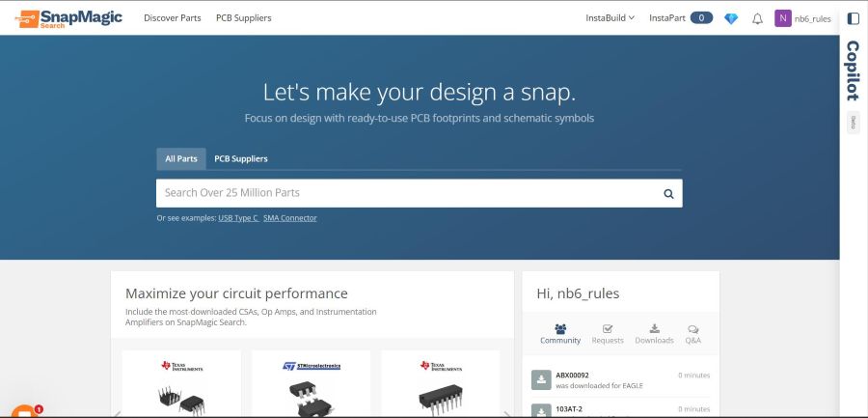Focus the Search Over 25 Million Parts field
This screenshot has width=868, height=418.
point(405,193)
